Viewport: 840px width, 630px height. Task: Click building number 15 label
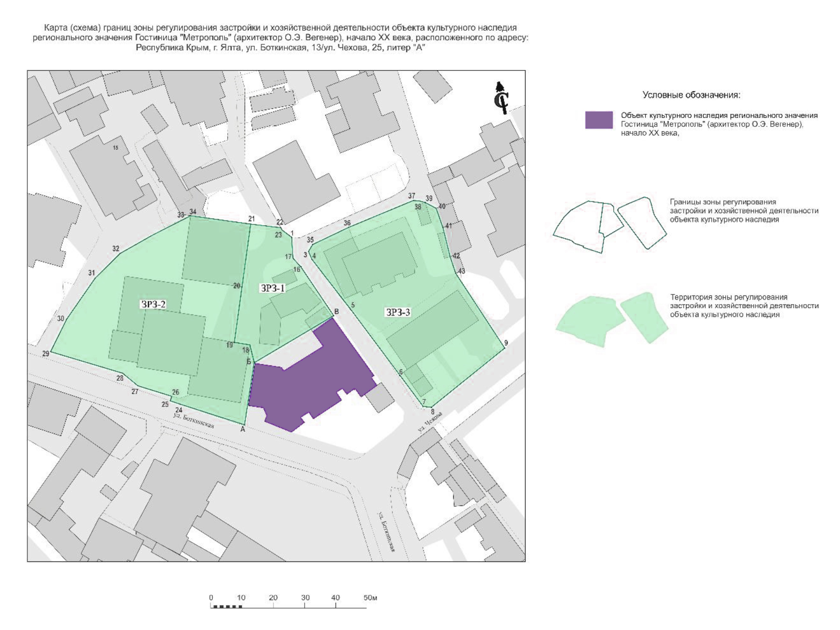pyautogui.click(x=115, y=147)
